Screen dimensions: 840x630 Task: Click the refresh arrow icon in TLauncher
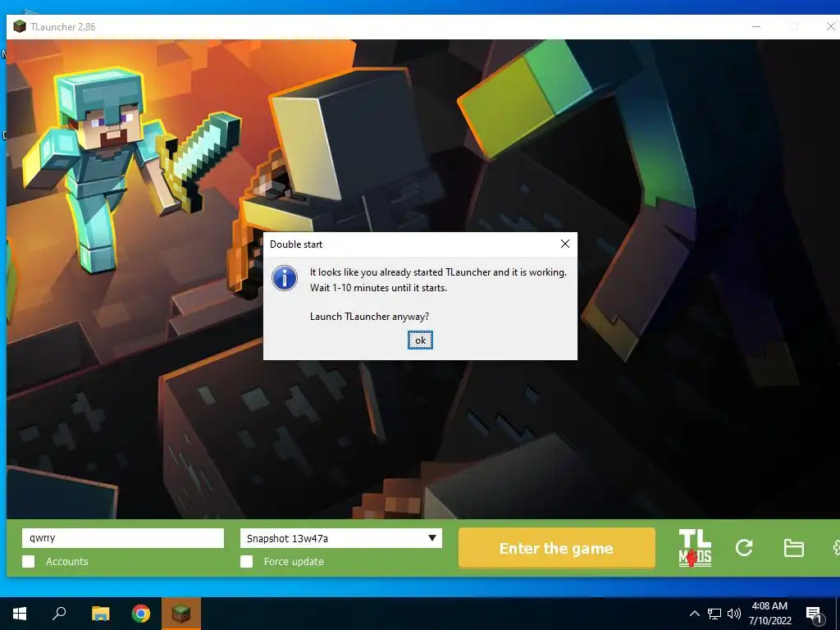(744, 547)
